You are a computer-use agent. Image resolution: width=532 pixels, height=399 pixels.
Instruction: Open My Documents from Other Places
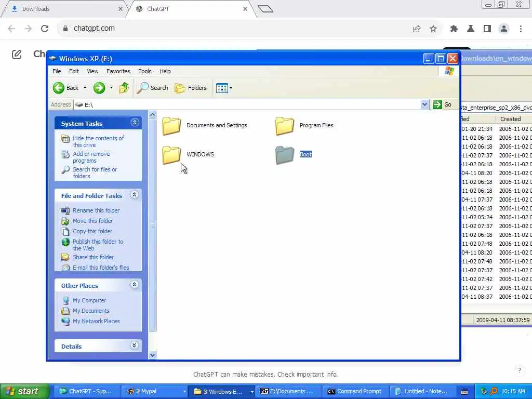(91, 311)
